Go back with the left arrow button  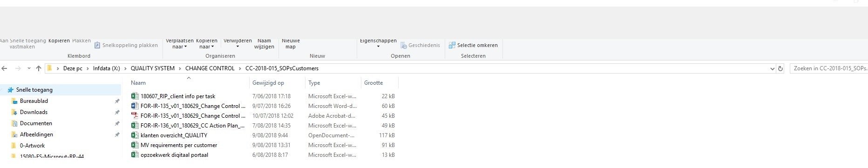[5, 68]
